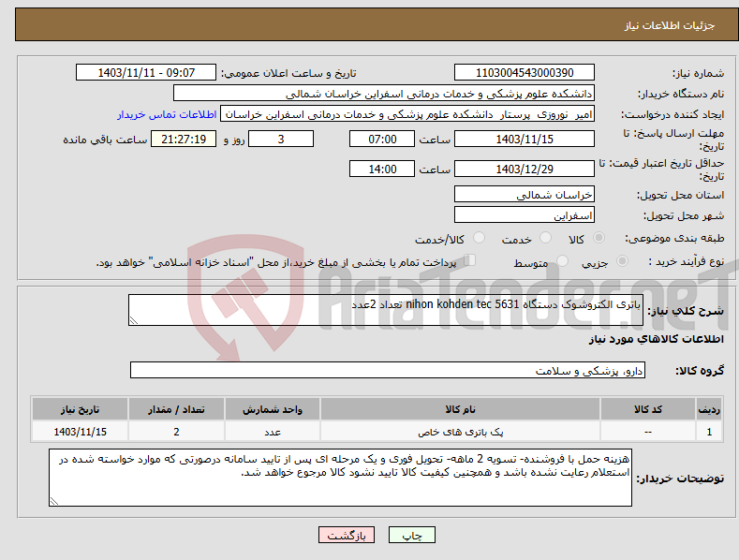Click the واحد شمارش column header

[x=273, y=409]
